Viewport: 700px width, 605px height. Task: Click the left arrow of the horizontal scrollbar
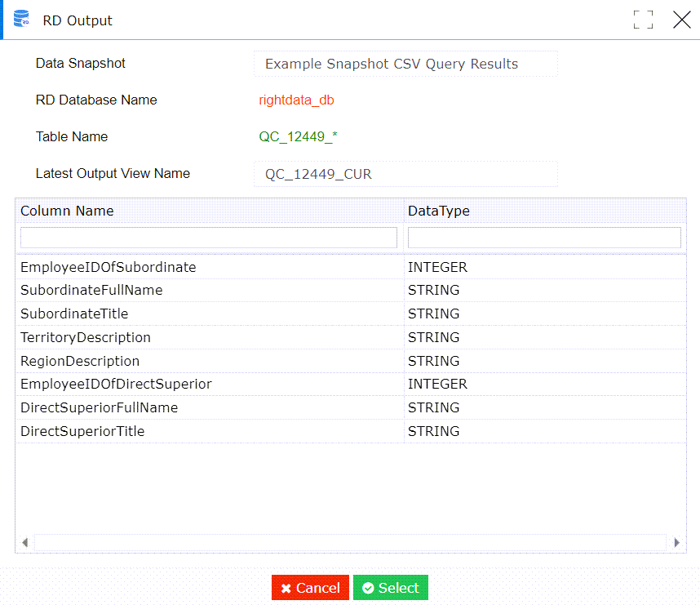click(x=24, y=542)
